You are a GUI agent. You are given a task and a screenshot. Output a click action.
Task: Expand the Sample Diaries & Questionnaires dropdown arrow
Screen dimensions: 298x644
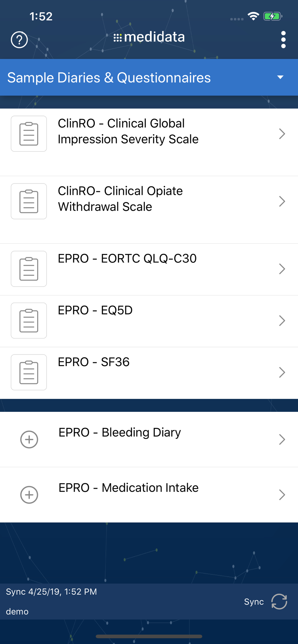click(280, 77)
